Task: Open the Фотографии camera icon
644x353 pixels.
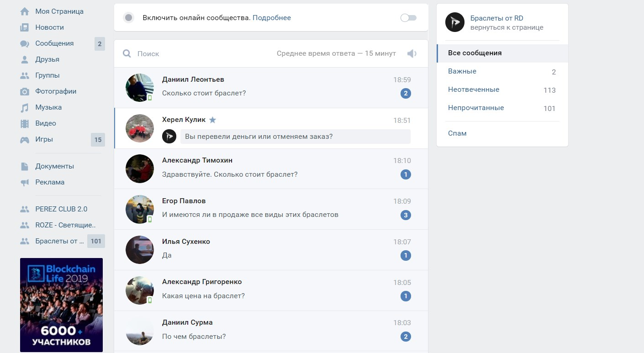Action: 25,91
